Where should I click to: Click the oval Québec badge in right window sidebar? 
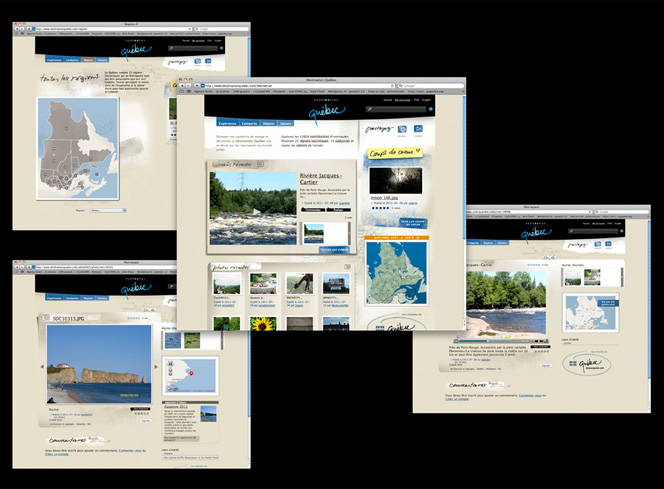click(x=587, y=364)
